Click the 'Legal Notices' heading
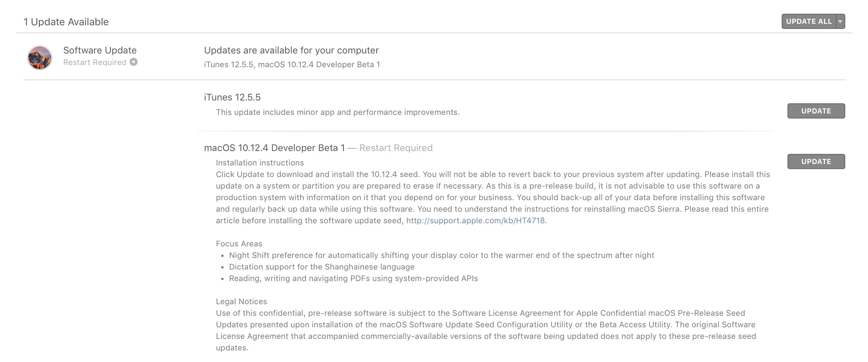The image size is (868, 362). [242, 301]
